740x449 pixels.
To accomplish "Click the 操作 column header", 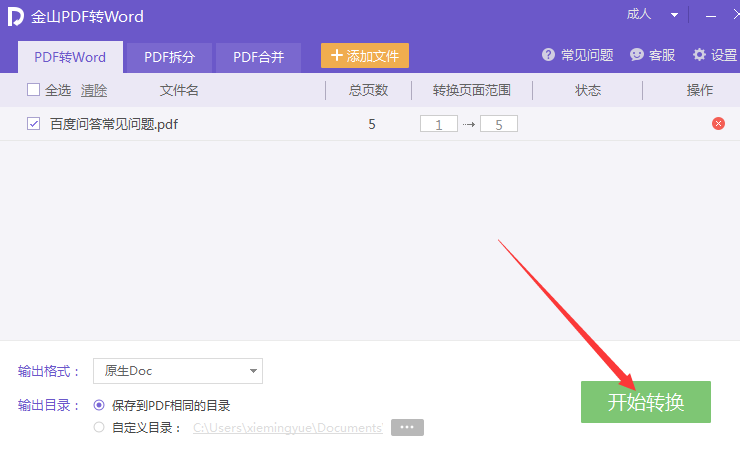I will click(x=700, y=90).
